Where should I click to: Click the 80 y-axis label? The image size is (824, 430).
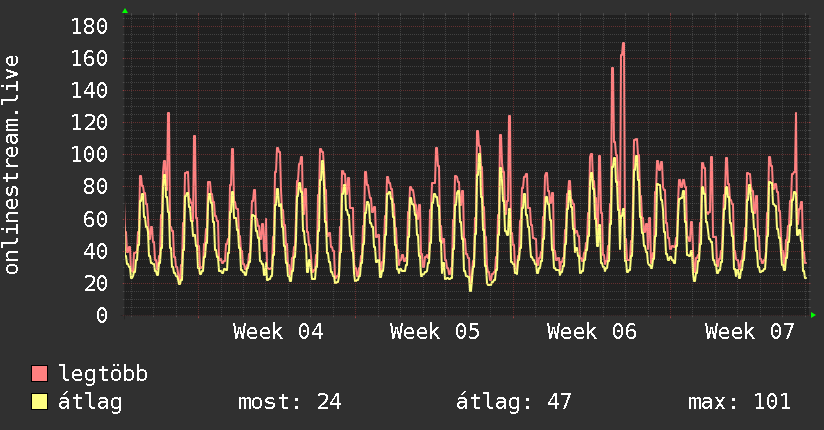(96, 187)
